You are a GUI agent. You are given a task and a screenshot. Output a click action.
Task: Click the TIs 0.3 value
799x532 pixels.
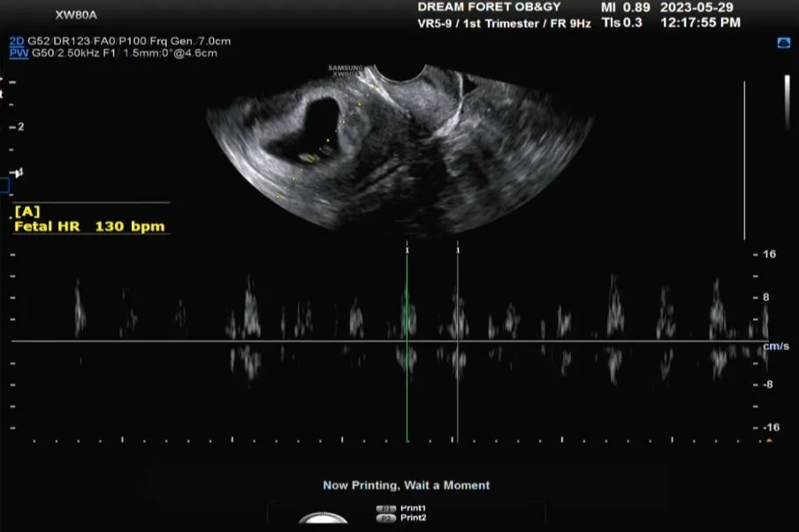click(x=621, y=23)
